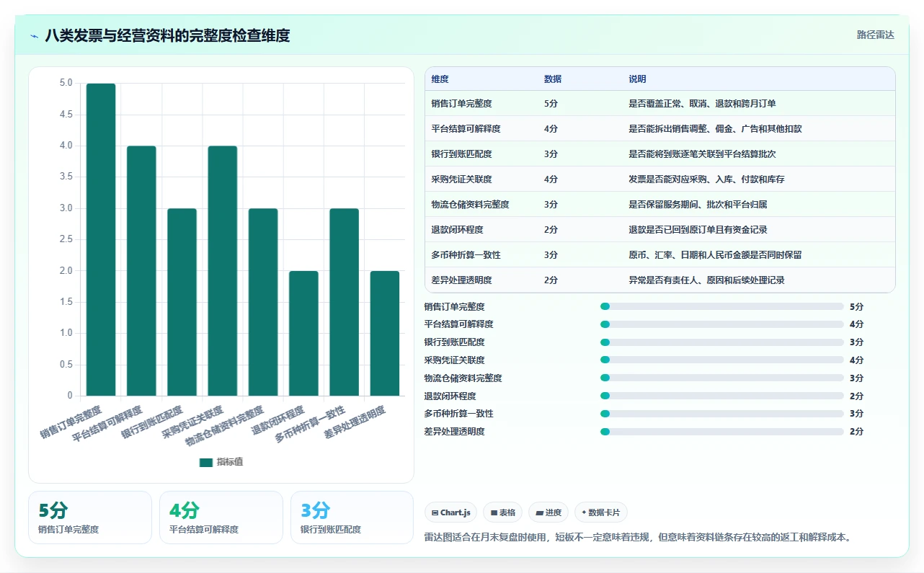Image resolution: width=924 pixels, height=573 pixels.
Task: Click the 销售订单完整度 bar in the chart
Action: pyautogui.click(x=101, y=239)
